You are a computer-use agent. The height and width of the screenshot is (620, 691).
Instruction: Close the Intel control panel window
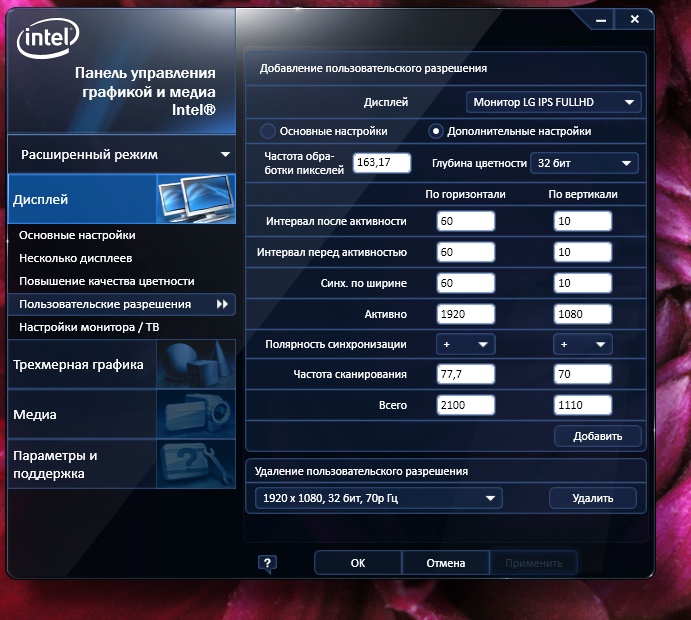634,19
